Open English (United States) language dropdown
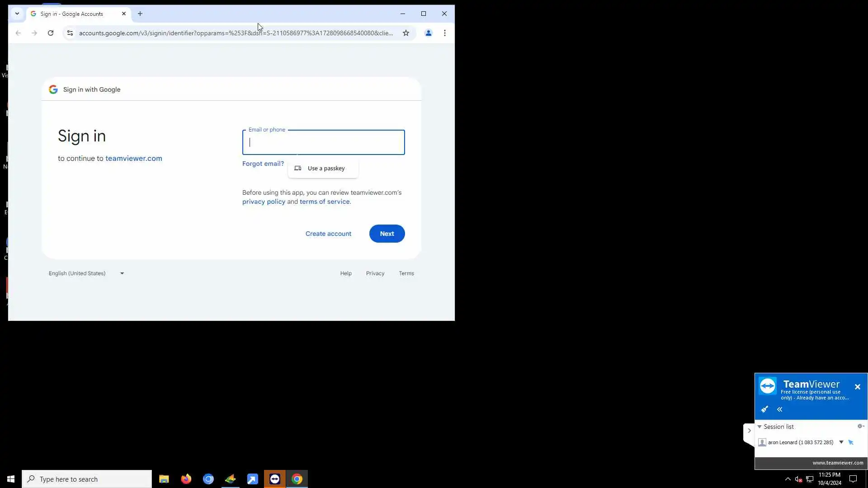Viewport: 868px width, 488px height. (x=86, y=273)
